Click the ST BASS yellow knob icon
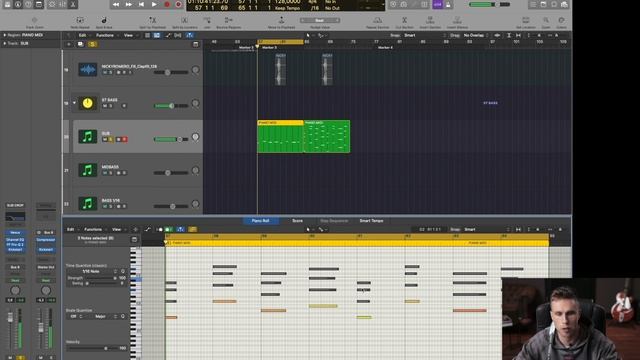Screen dimensions: 640x360 (x=87, y=103)
